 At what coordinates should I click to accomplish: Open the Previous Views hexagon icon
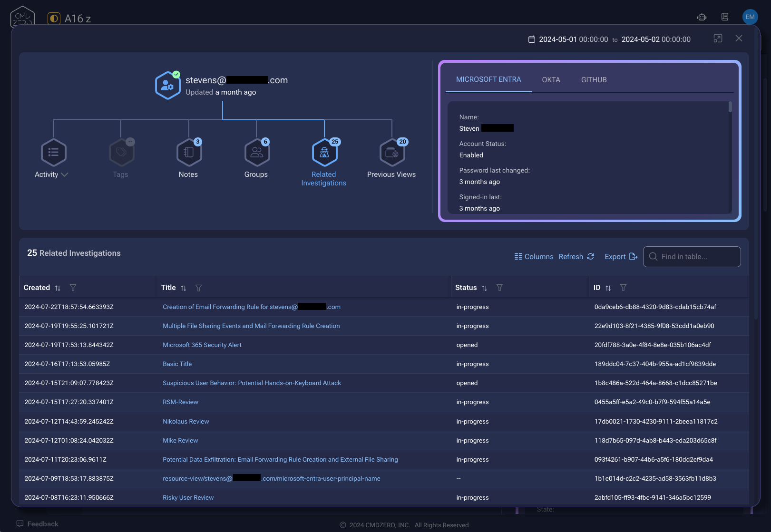point(392,152)
